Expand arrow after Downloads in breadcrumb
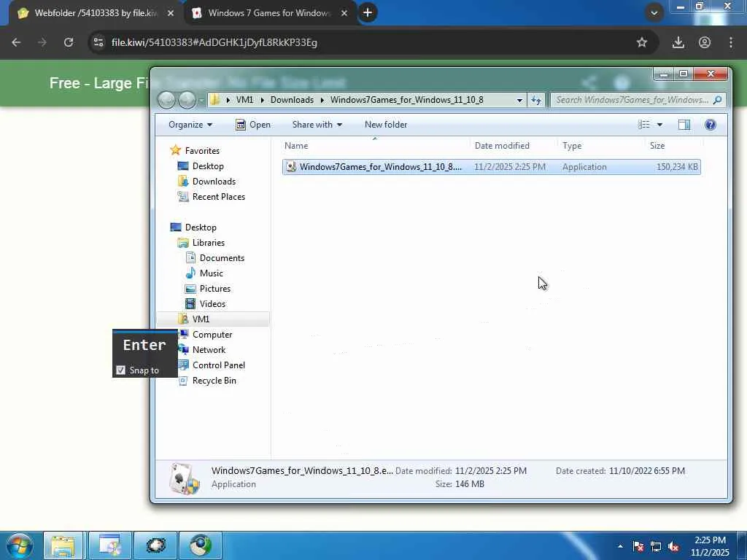This screenshot has width=747, height=560. [322, 100]
